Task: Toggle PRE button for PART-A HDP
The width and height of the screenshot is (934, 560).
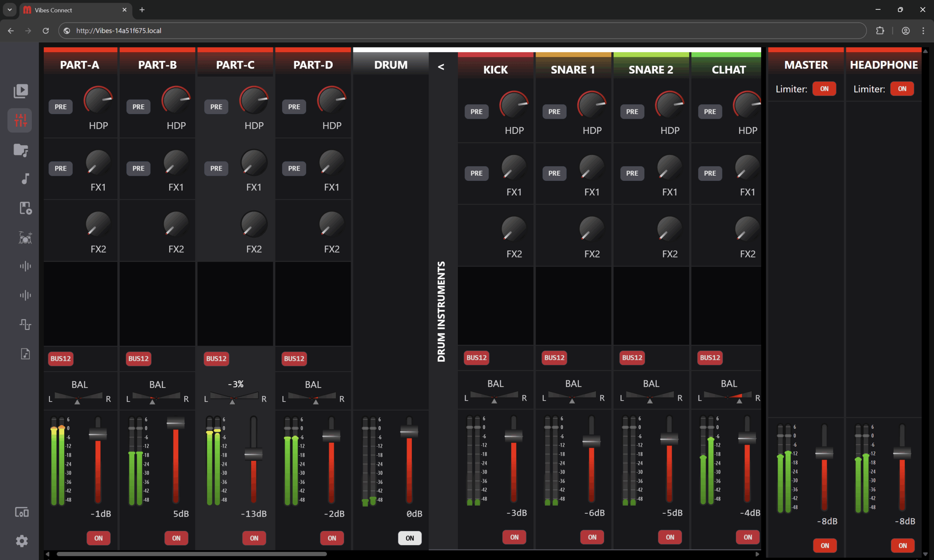Action: click(x=61, y=107)
